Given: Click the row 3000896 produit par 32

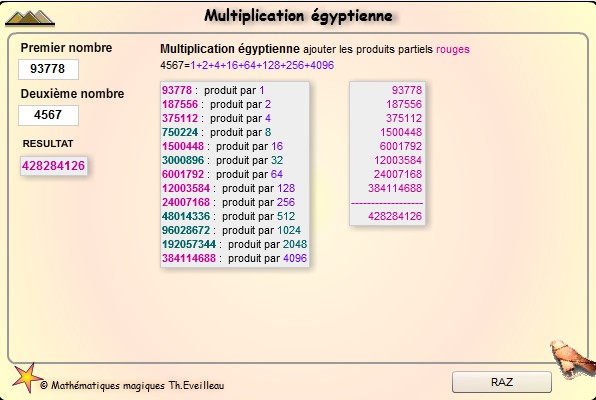Looking at the screenshot, I should point(222,160).
